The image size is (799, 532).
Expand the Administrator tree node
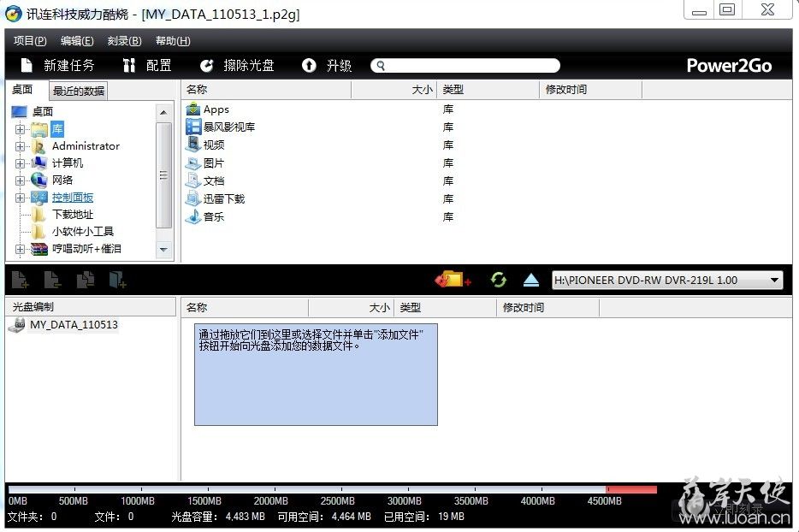(20, 147)
